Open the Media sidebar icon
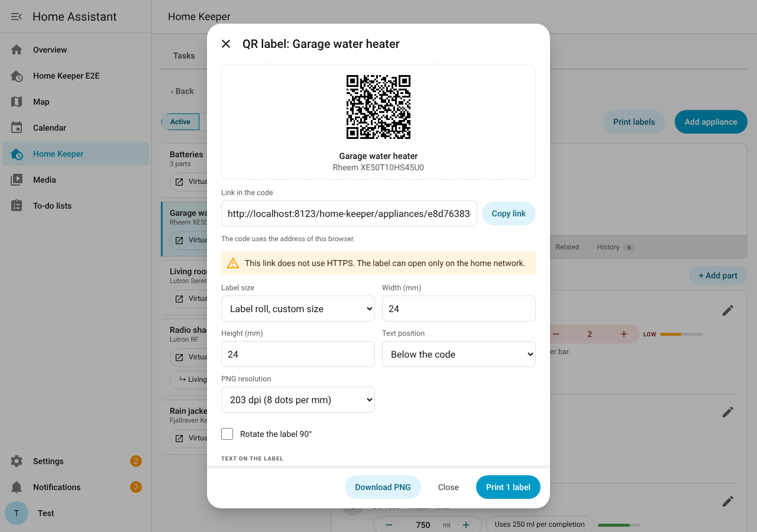The width and height of the screenshot is (757, 532). point(17,180)
